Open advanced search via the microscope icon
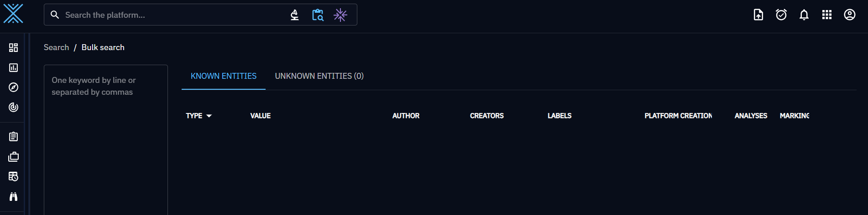 click(295, 15)
